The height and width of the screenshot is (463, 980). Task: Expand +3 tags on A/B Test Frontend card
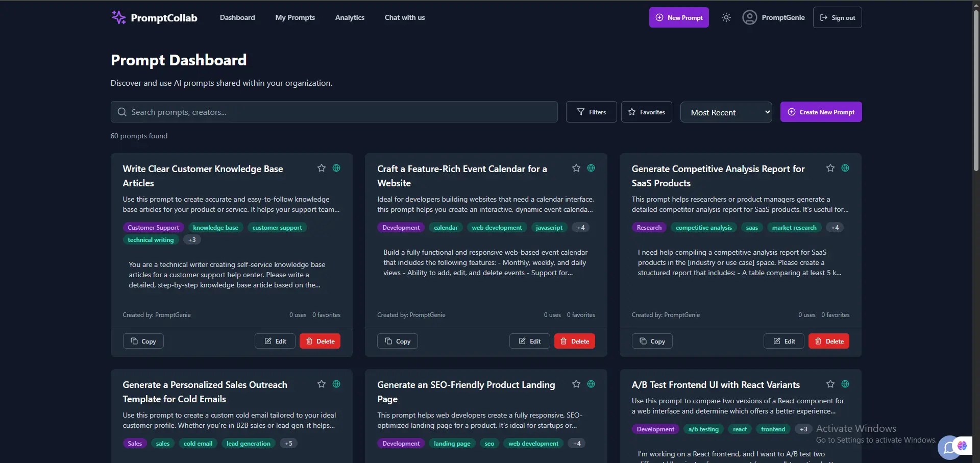pyautogui.click(x=803, y=429)
